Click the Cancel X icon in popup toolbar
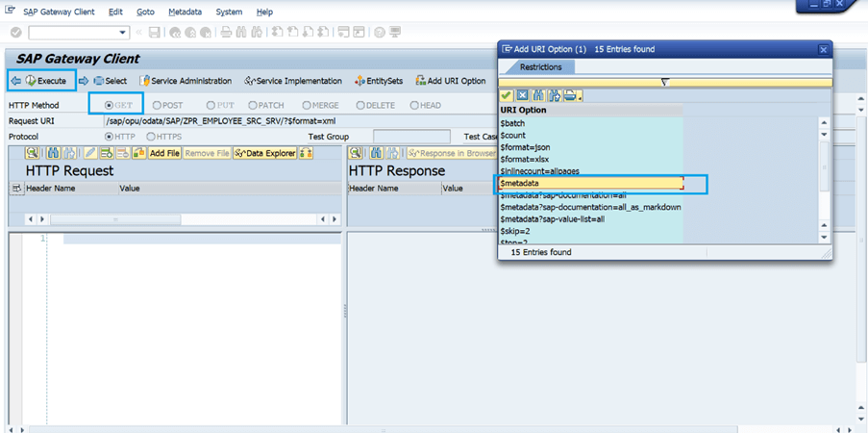 [522, 96]
